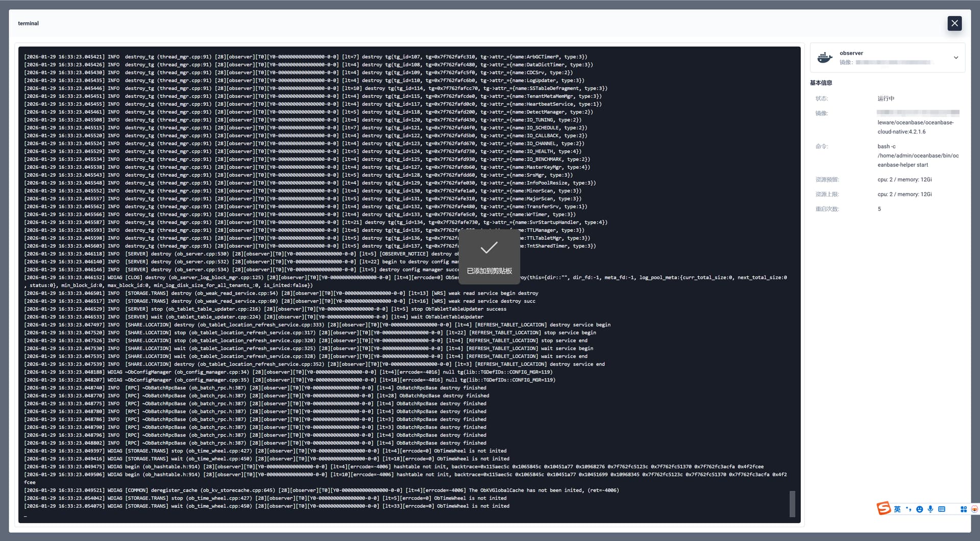Viewport: 980px width, 541px height.
Task: Toggle the 英 input language mode
Action: [x=897, y=509]
